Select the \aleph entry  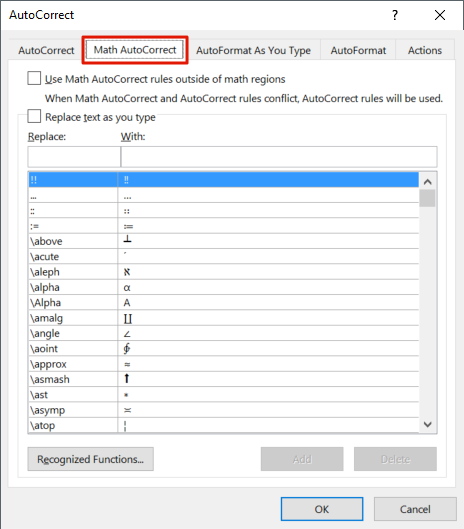(x=224, y=272)
